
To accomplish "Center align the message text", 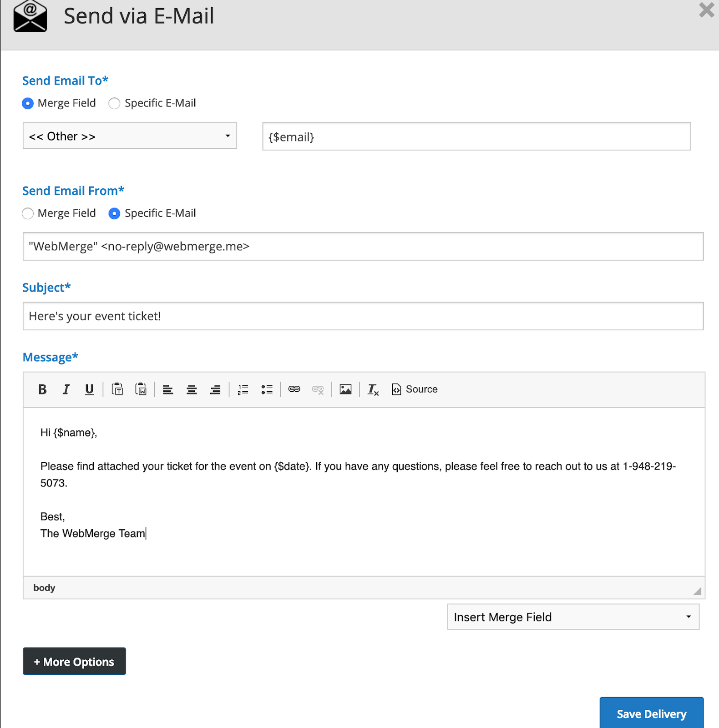I will click(192, 389).
